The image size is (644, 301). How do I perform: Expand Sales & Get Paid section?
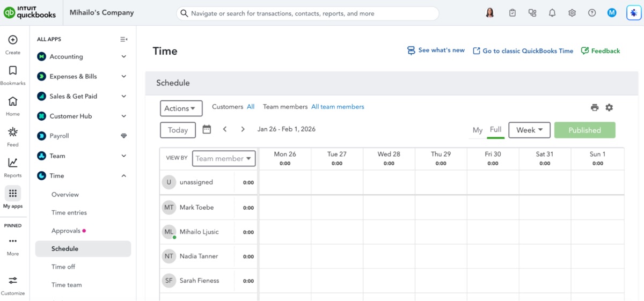tap(124, 96)
